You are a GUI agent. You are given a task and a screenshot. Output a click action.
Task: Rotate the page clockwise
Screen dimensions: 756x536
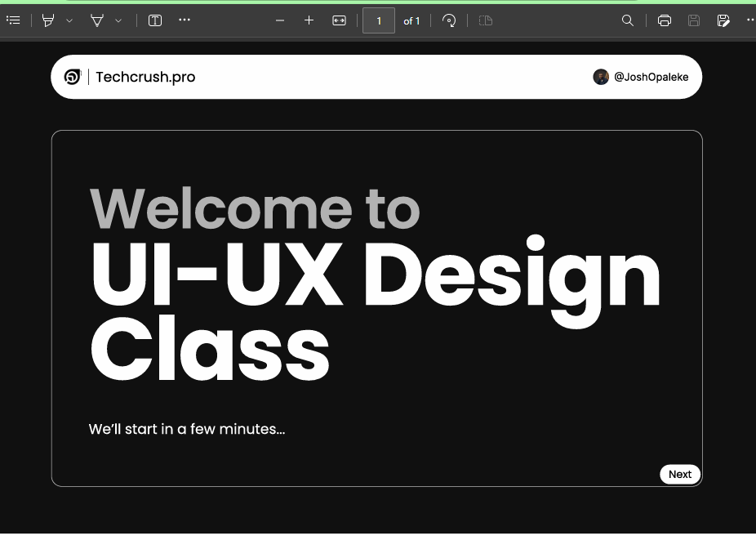click(449, 20)
